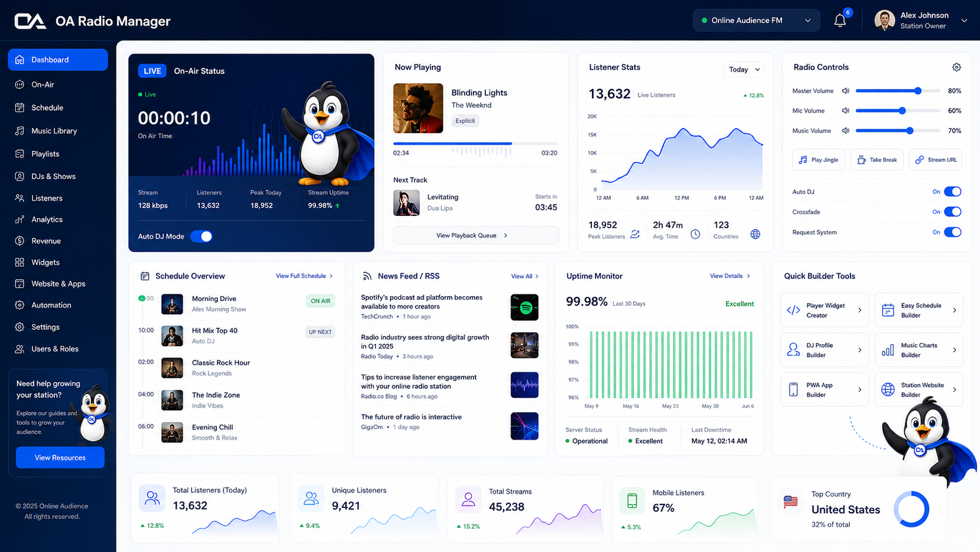Click the Play Jingle button
980x552 pixels.
coord(819,160)
